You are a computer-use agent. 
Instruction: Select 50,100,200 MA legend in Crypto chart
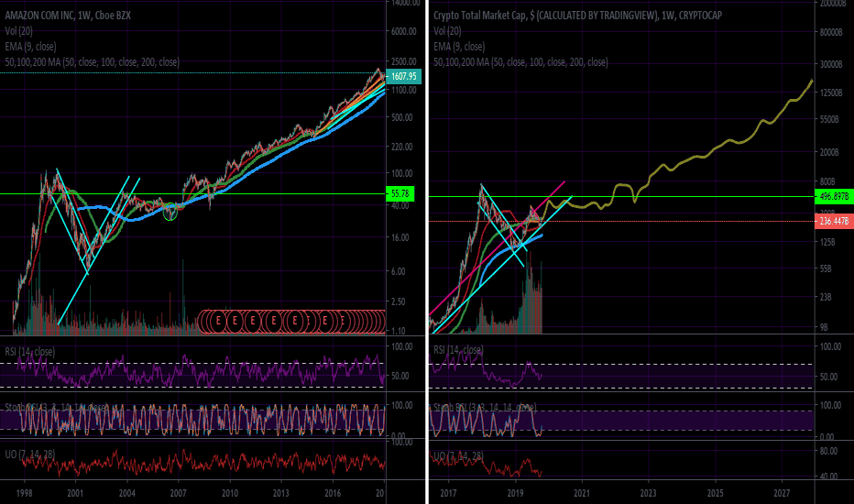[520, 62]
